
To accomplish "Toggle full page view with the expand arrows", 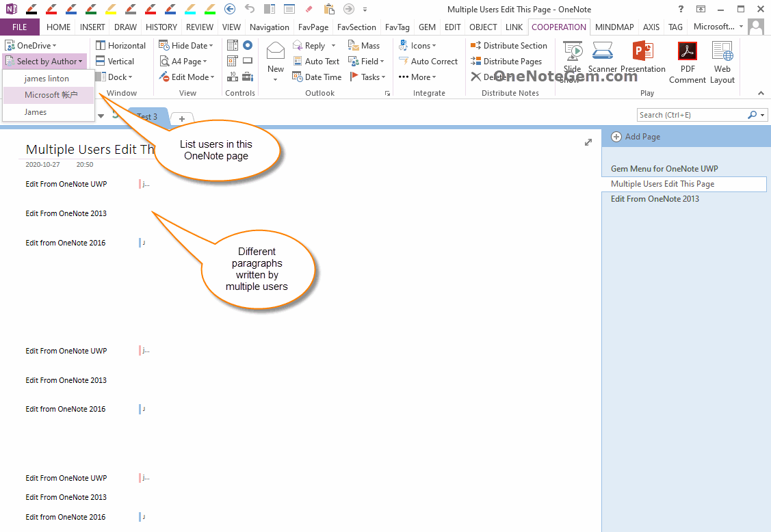I will 588,142.
